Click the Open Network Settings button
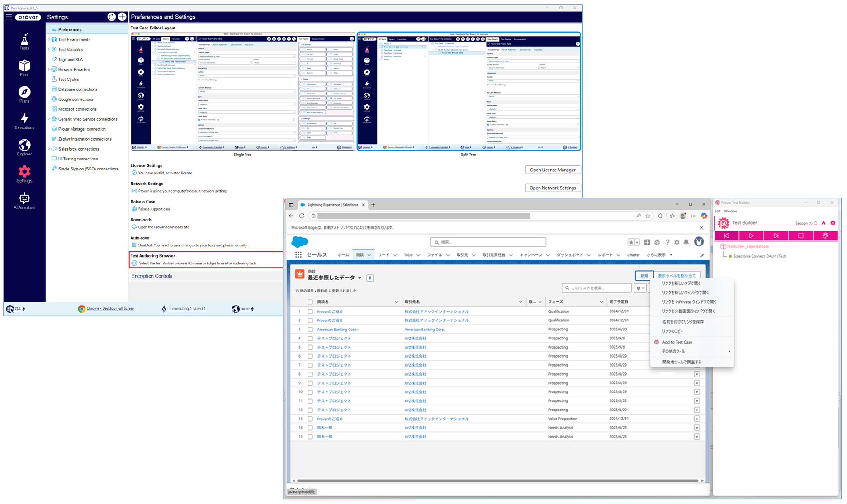 [553, 188]
